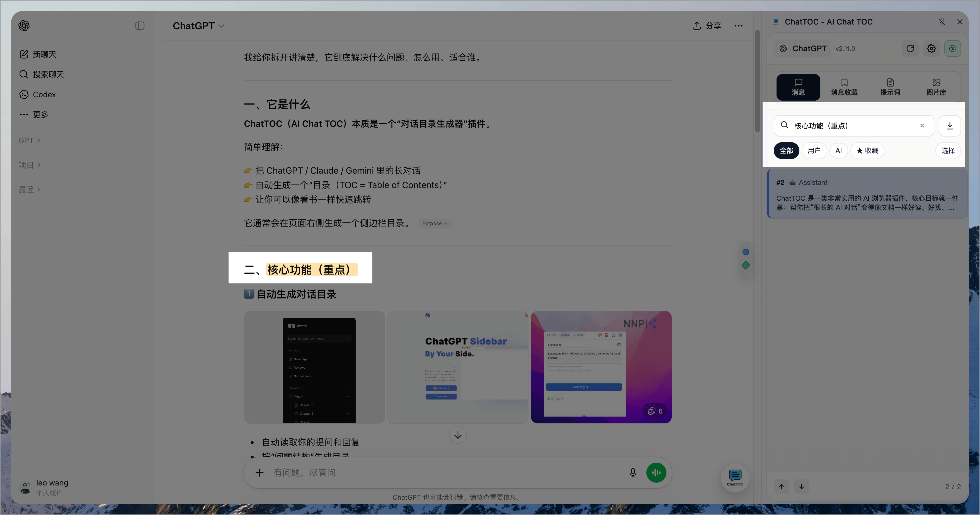
Task: Switch to the 提示词 tab
Action: [890, 87]
